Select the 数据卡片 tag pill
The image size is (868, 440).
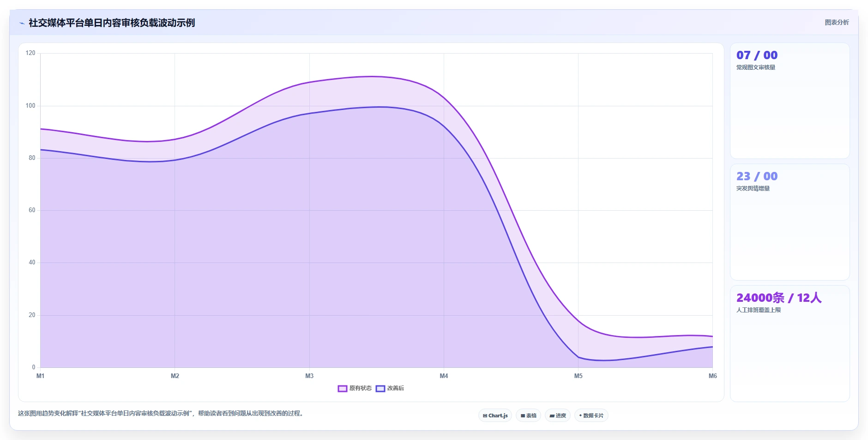click(x=591, y=416)
